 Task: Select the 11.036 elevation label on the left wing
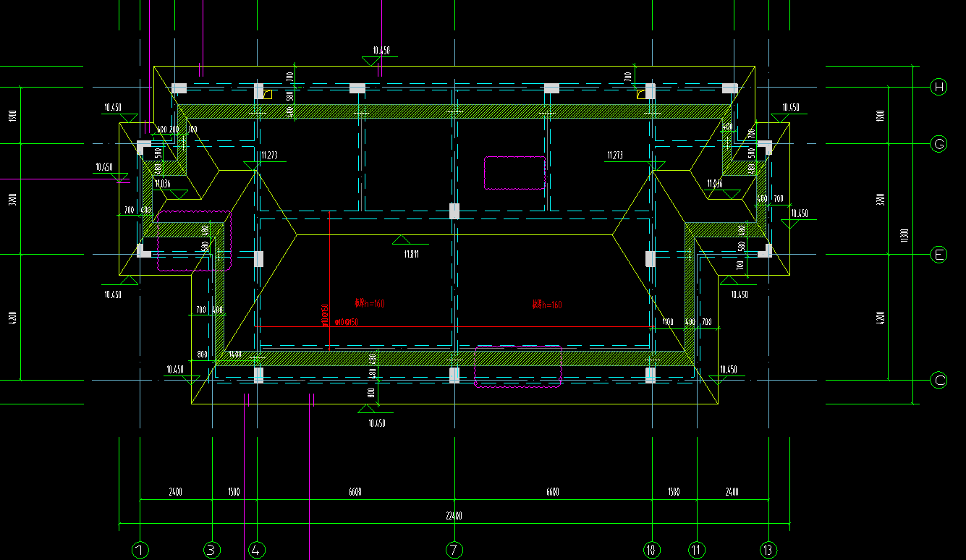tap(162, 184)
